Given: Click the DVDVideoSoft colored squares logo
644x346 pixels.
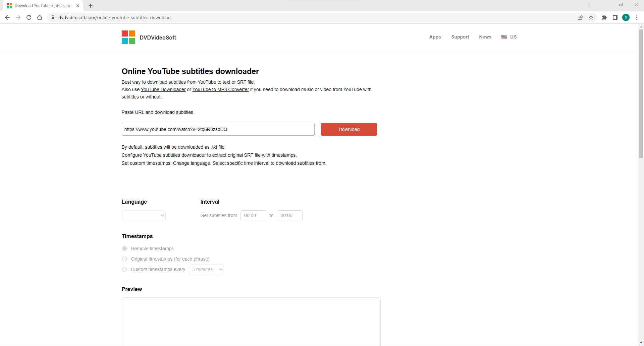Looking at the screenshot, I should point(128,37).
